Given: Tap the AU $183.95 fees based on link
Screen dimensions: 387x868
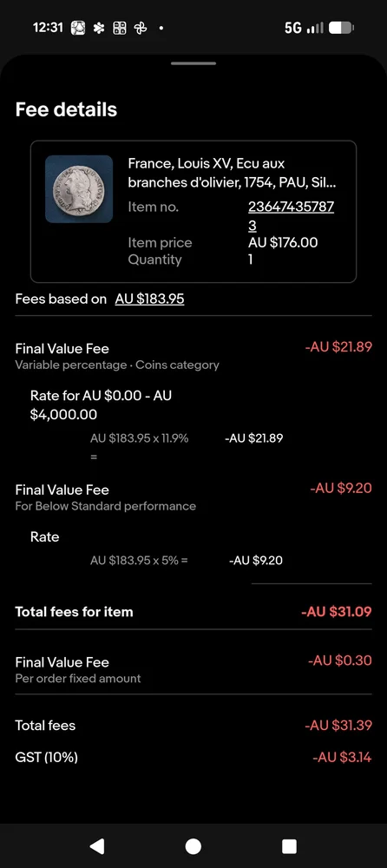Looking at the screenshot, I should (149, 299).
